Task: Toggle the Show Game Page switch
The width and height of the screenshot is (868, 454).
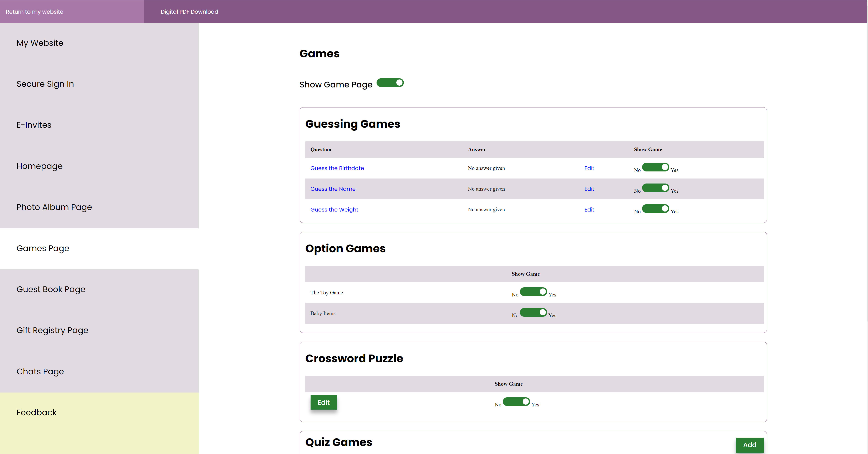Action: tap(390, 83)
